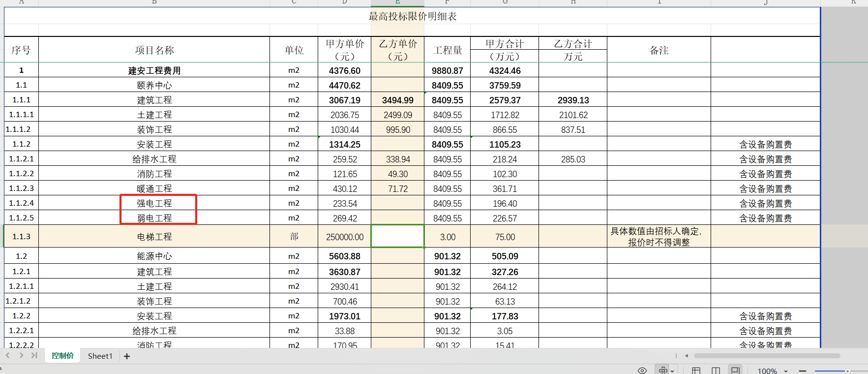Select the header cell 乙方单价（元）
This screenshot has height=374, width=868.
397,50
